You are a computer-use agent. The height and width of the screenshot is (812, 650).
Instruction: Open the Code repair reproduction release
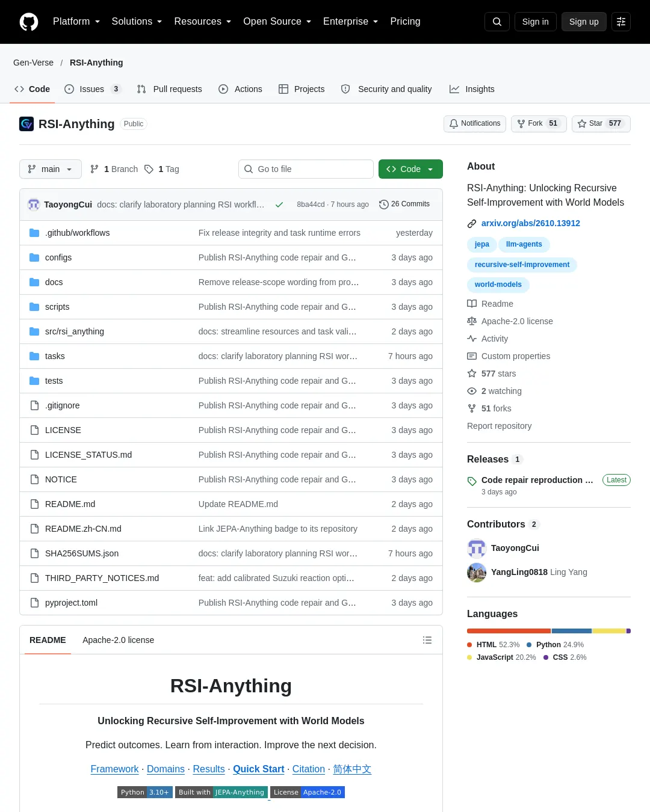(x=537, y=480)
